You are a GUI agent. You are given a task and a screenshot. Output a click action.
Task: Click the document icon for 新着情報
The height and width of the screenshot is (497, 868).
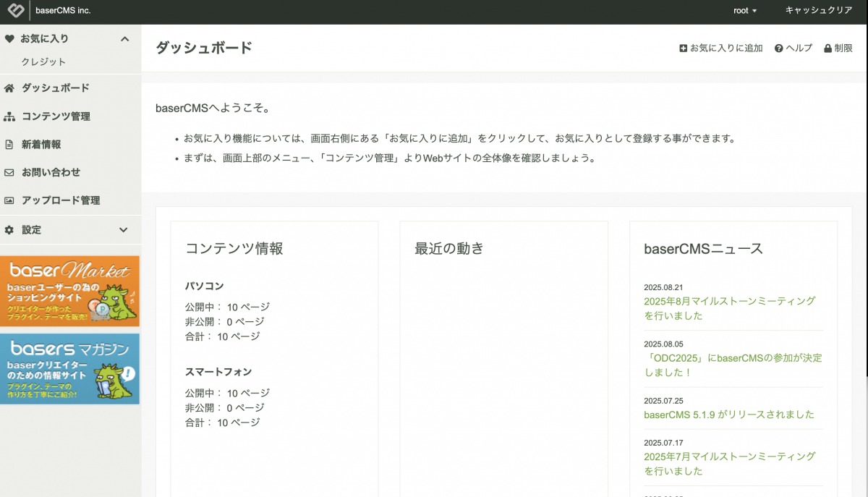[9, 145]
